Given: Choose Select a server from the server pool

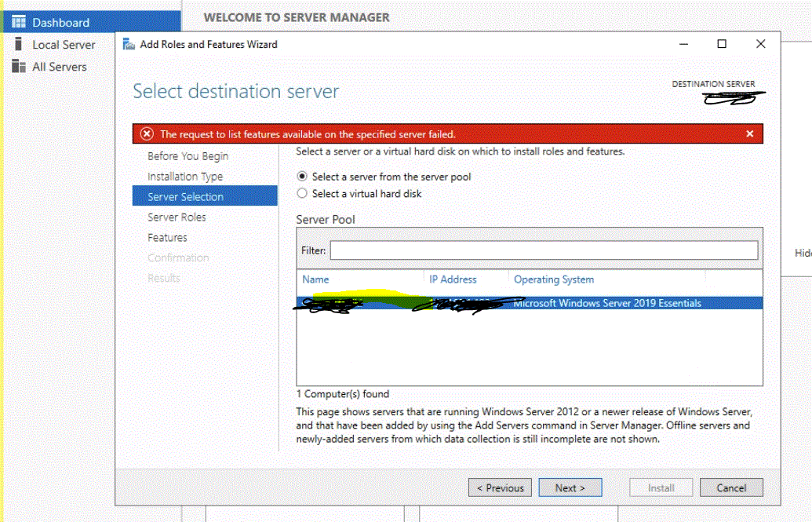Looking at the screenshot, I should click(302, 177).
